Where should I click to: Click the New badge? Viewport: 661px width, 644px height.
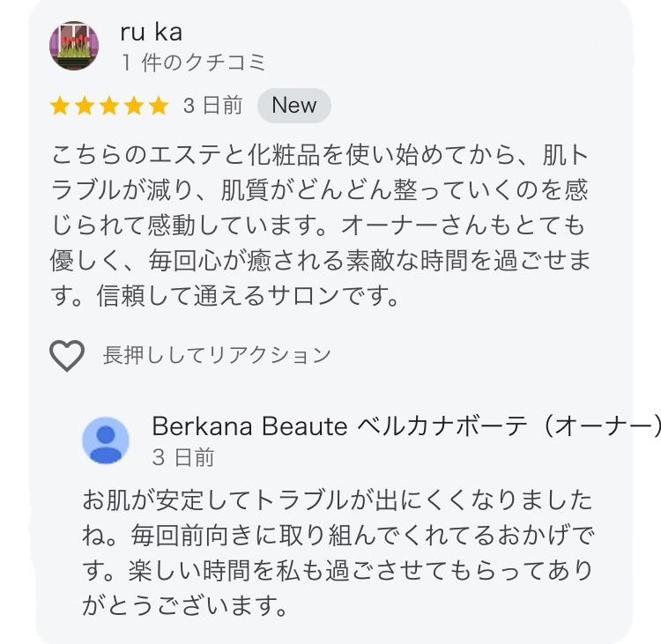point(293,106)
